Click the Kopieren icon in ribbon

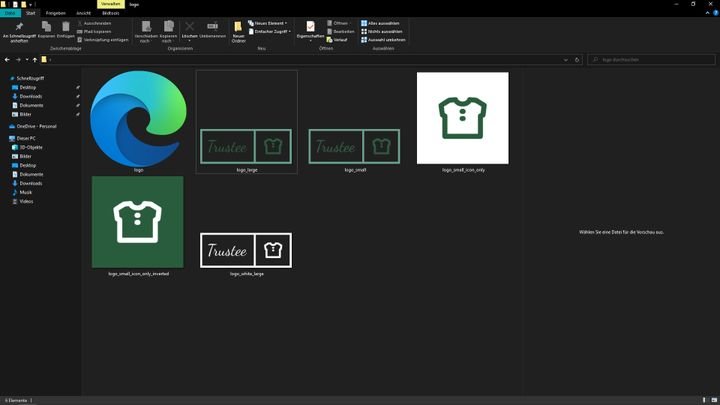tap(46, 27)
